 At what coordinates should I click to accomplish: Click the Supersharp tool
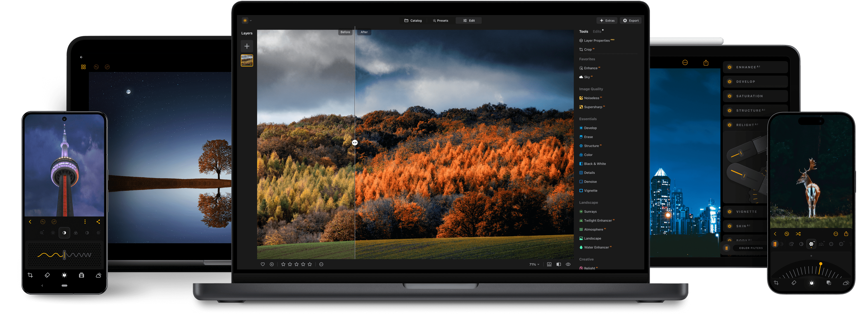pyautogui.click(x=592, y=107)
